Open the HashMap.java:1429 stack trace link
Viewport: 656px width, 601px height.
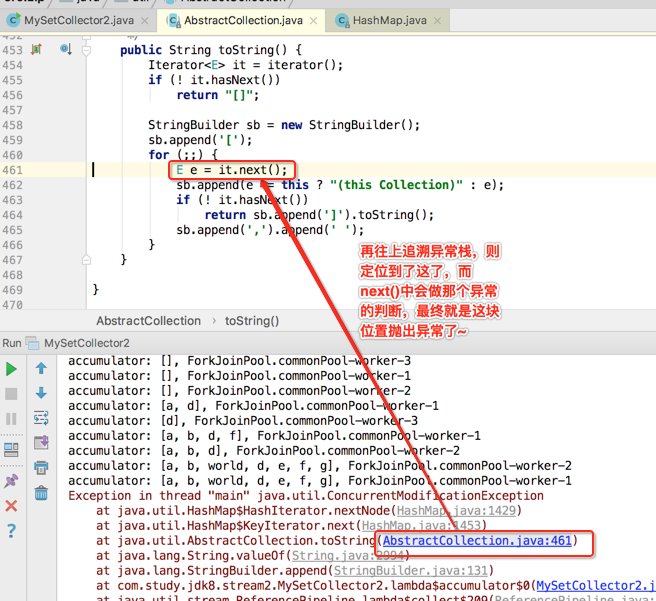456,511
